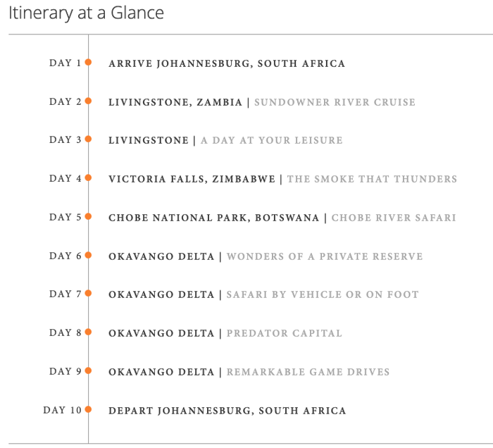Select the Day 6 orange timeline dot
The height and width of the screenshot is (448, 493).
click(88, 255)
